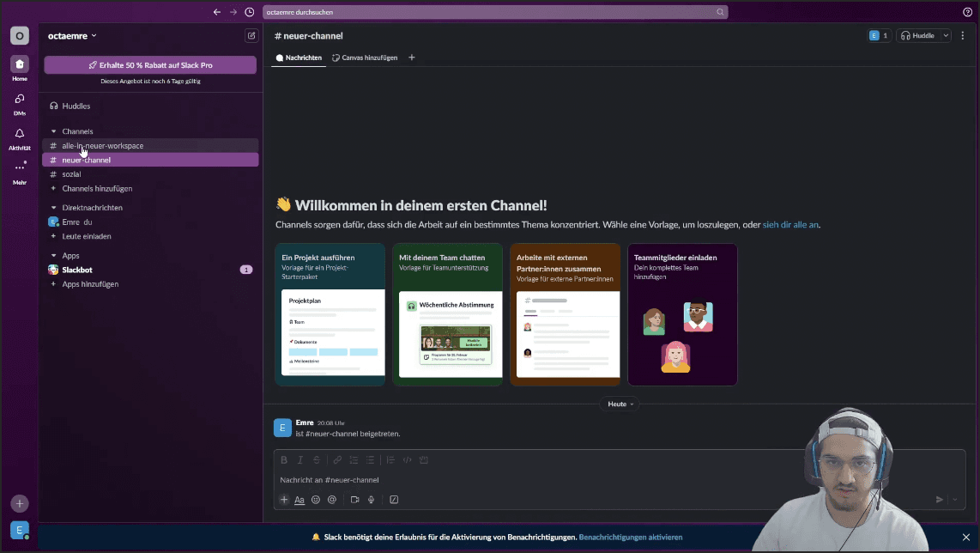The image size is (980, 553).
Task: Open the neuer-channel header details
Action: point(309,36)
